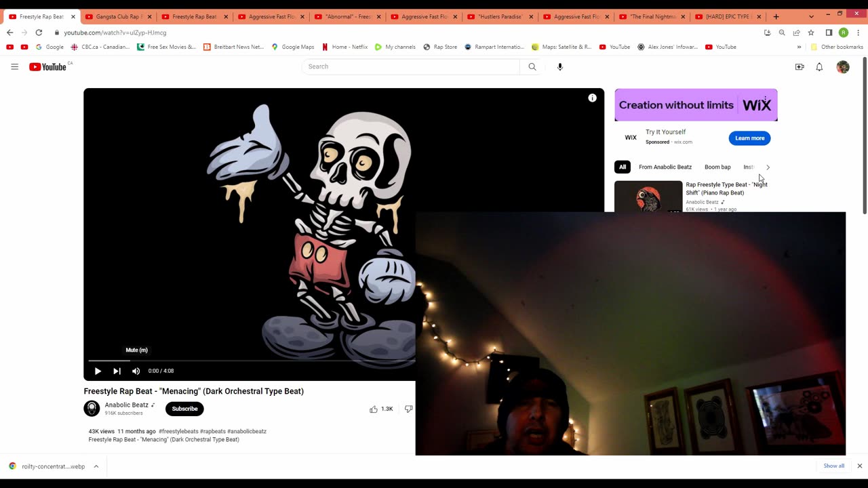Viewport: 868px width, 488px height.
Task: Switch to the [HARD] EPIC TYPE tab
Action: click(729, 16)
